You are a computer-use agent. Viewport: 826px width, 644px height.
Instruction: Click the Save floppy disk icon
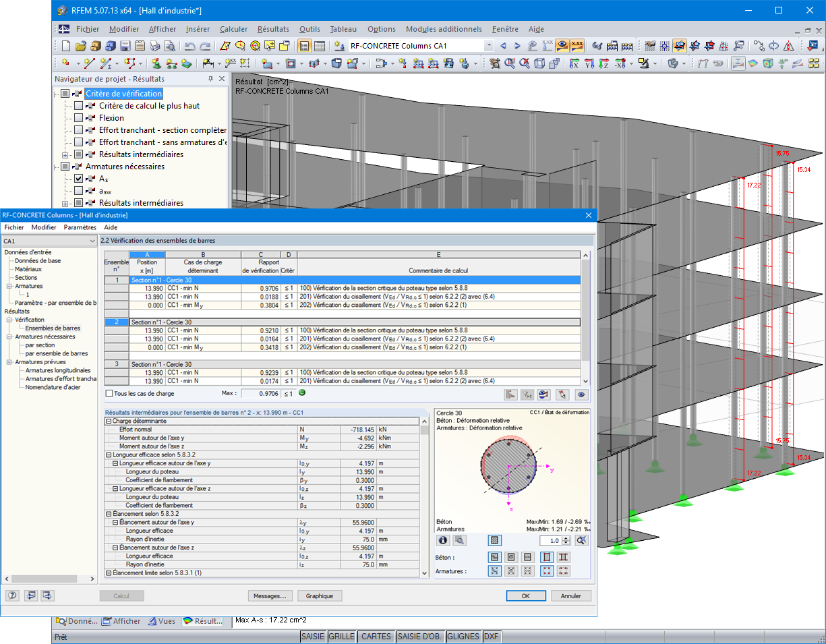click(x=125, y=46)
